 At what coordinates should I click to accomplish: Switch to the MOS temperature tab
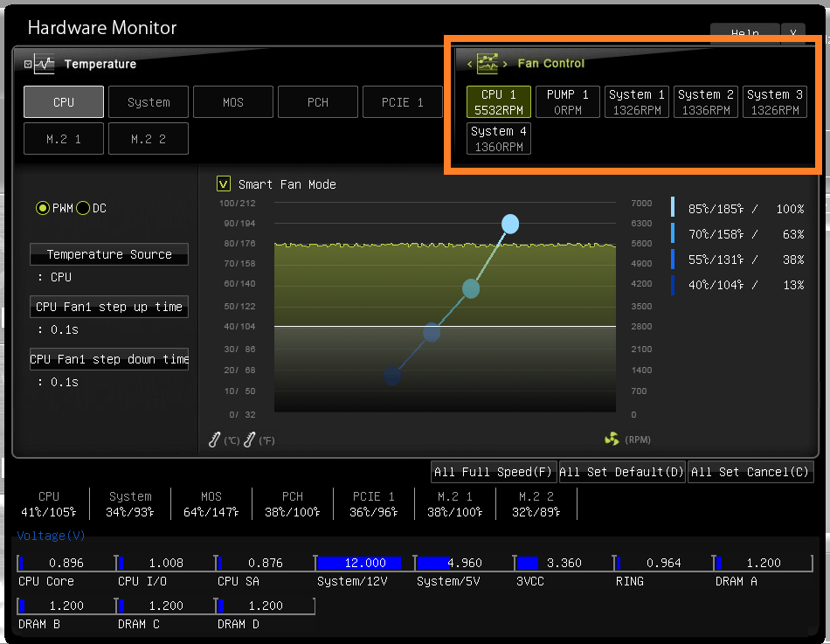[x=233, y=101]
